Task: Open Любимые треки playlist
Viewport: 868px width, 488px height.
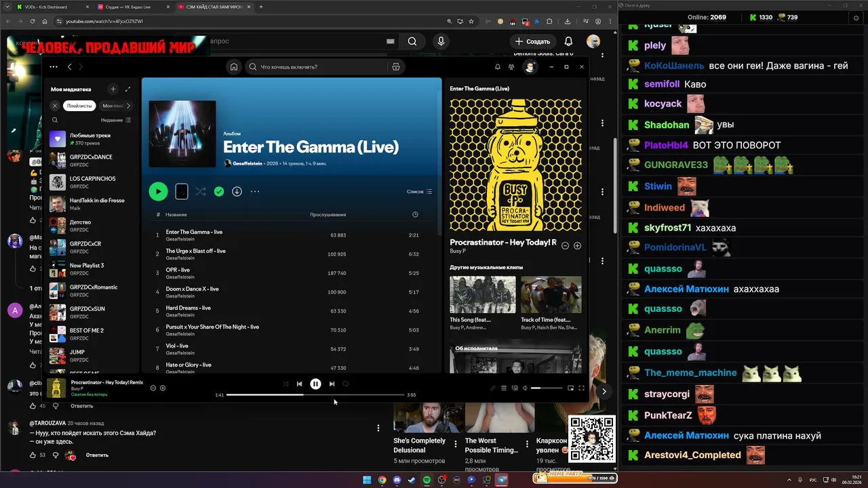Action: pyautogui.click(x=92, y=139)
